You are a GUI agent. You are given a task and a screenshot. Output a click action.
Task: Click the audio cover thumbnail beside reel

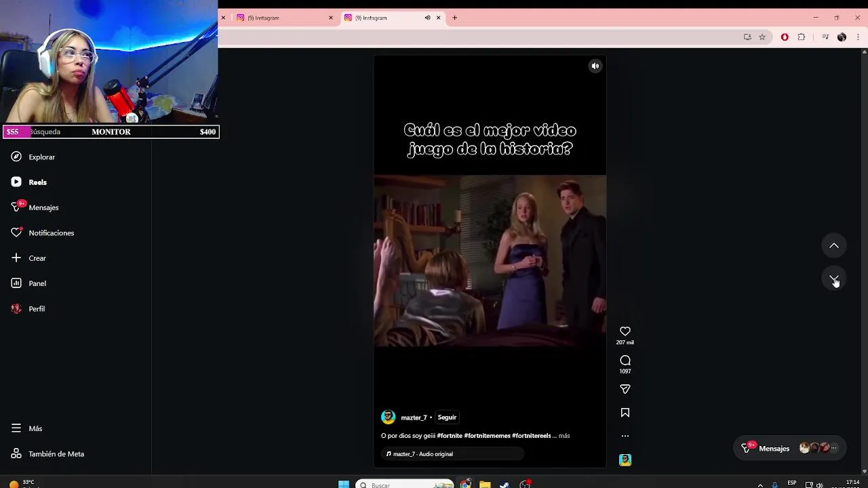tap(625, 460)
